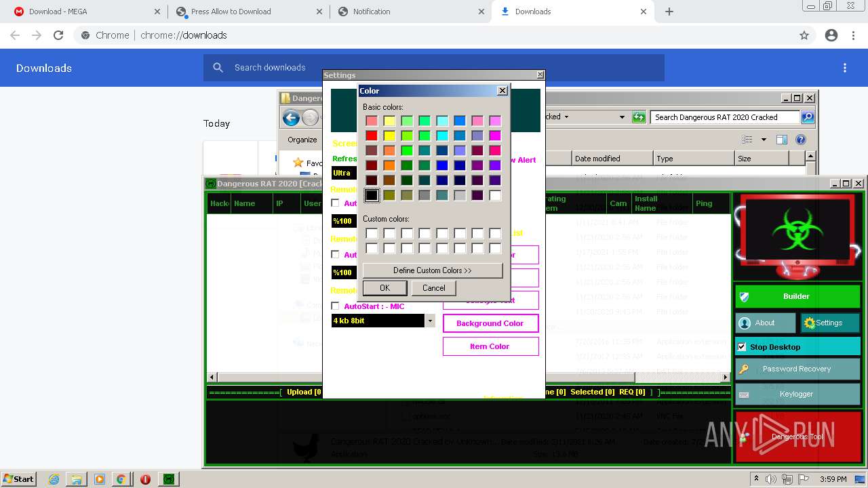The height and width of the screenshot is (488, 868).
Task: Toggle the Explorer preview pane icon
Action: point(782,140)
